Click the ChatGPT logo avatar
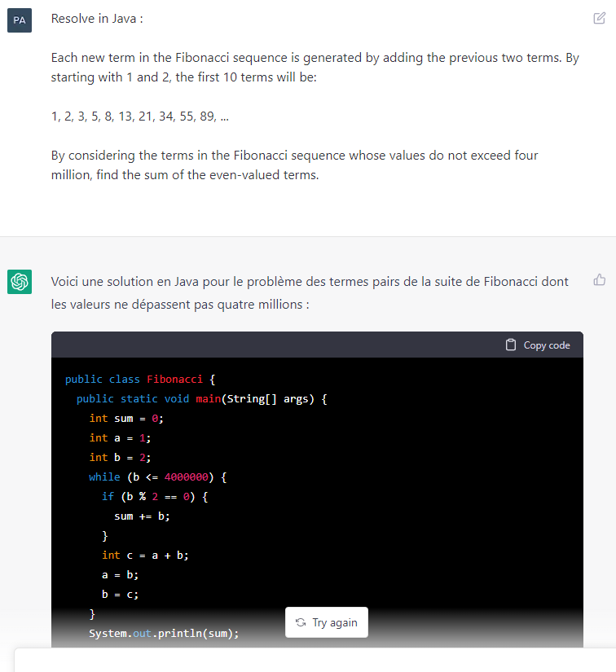Screen dimensions: 616x672 coord(20,282)
